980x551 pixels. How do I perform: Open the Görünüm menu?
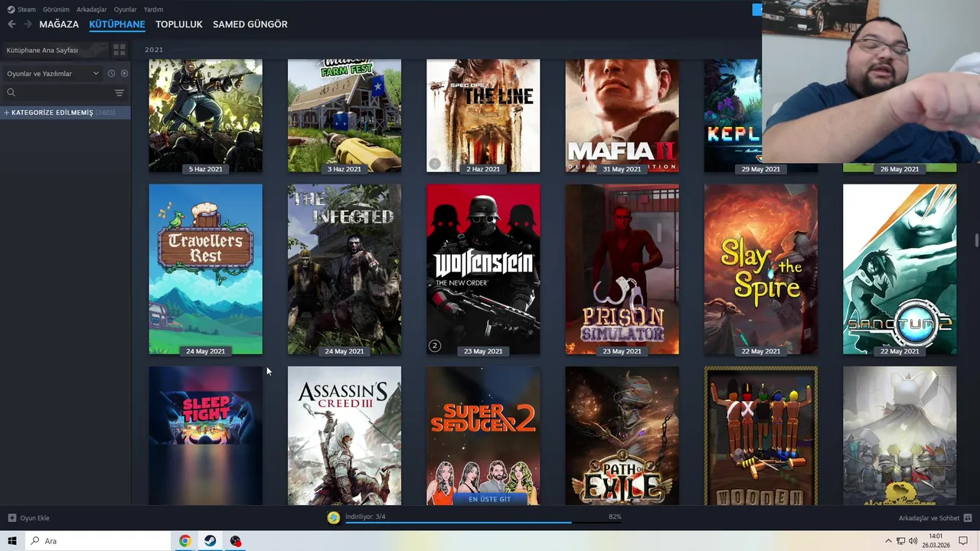coord(56,9)
